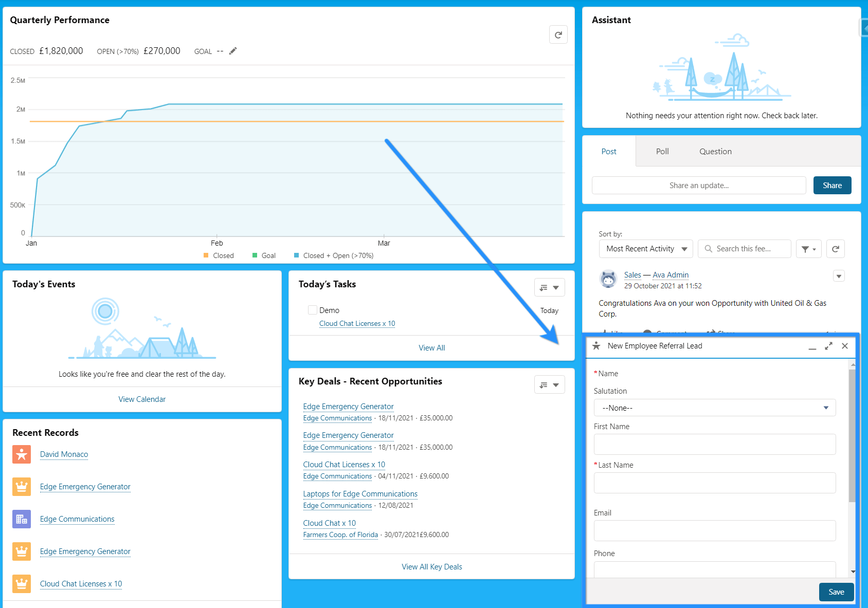Refresh the Quarterly Performance chart
Viewport: 868px width, 608px height.
point(558,34)
